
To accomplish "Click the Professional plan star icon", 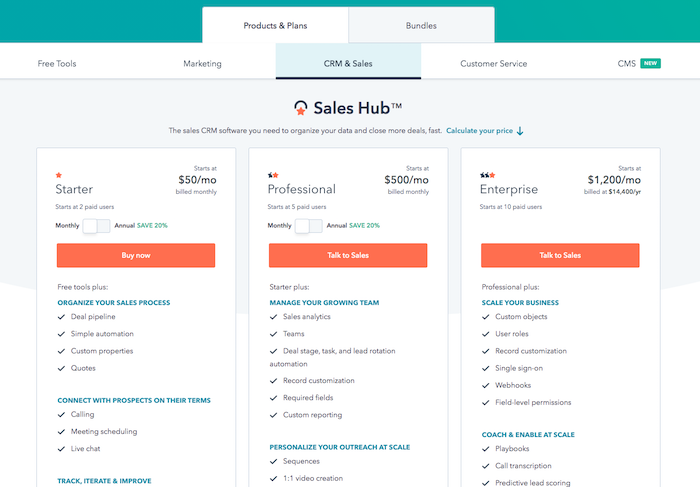I will (273, 174).
